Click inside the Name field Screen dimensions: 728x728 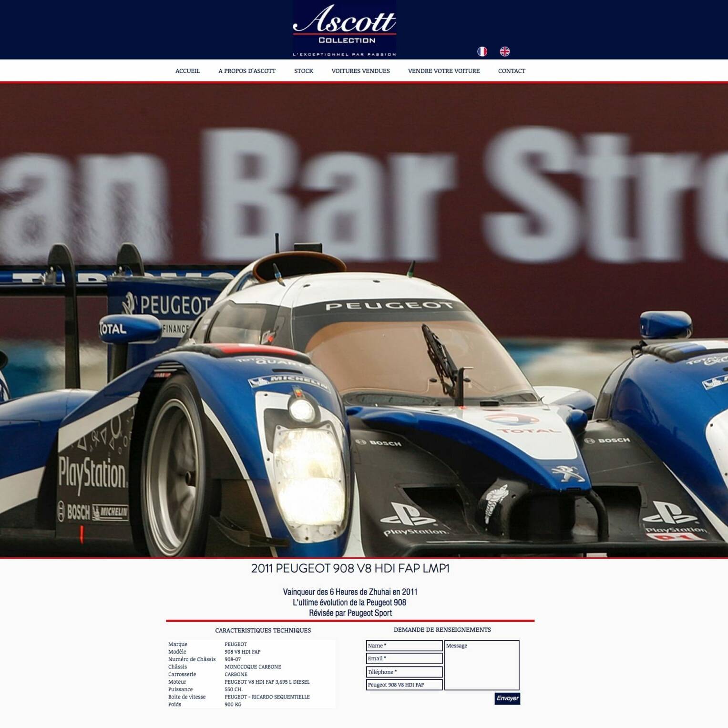tap(404, 646)
